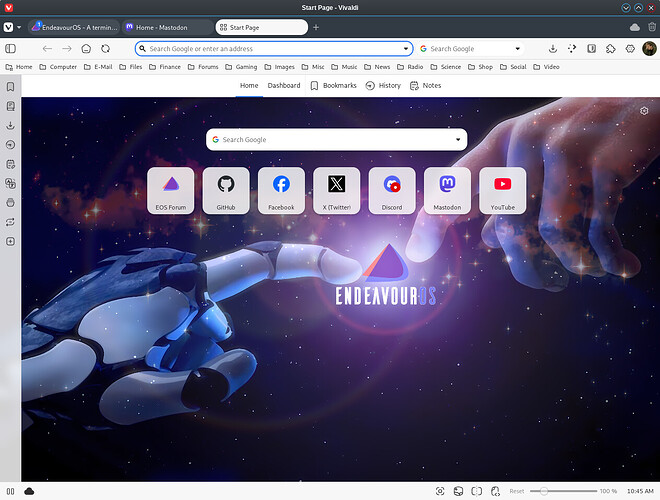Open the Music bookmarks folder
Screen dimensions: 660x500
click(x=344, y=67)
